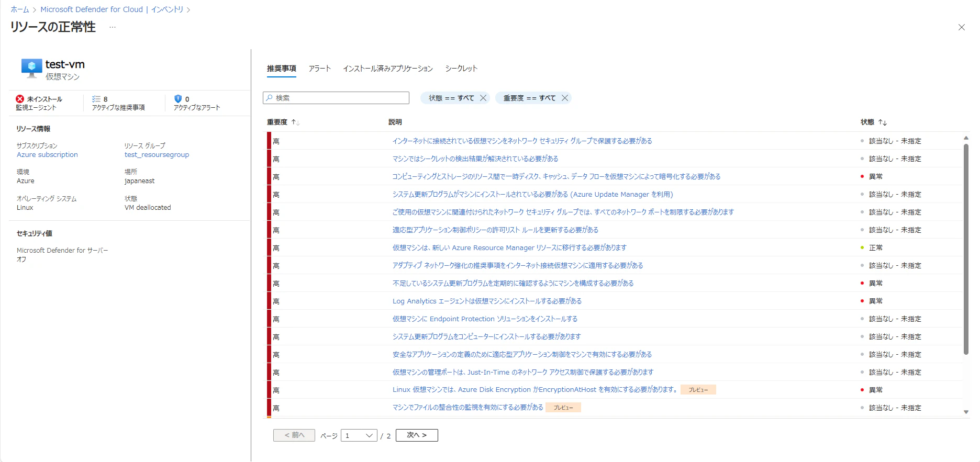Focus the 検索 input field
Viewport: 980px width, 462px height.
[x=336, y=98]
